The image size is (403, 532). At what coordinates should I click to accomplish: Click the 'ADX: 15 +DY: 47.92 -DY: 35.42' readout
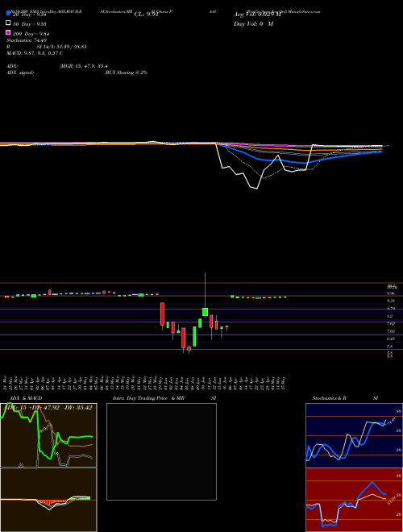(47, 407)
